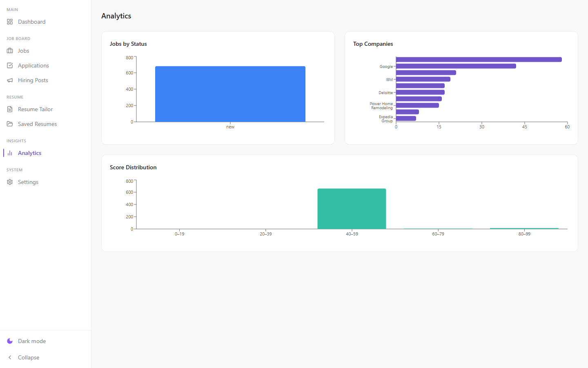The height and width of the screenshot is (368, 588).
Task: Click the 'new' axis label under blue bar
Action: click(230, 127)
